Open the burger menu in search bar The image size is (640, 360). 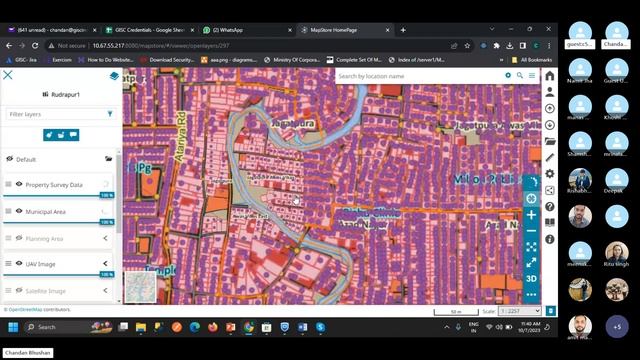coord(532,76)
